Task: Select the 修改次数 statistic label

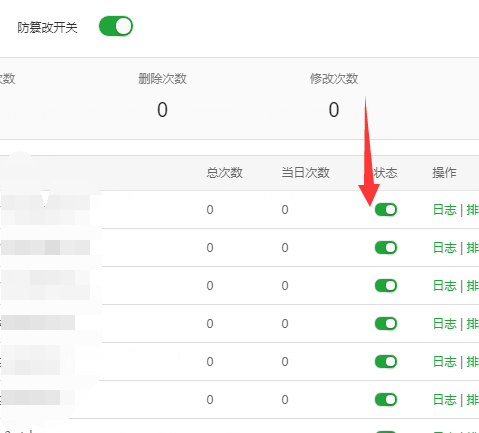Action: 334,79
